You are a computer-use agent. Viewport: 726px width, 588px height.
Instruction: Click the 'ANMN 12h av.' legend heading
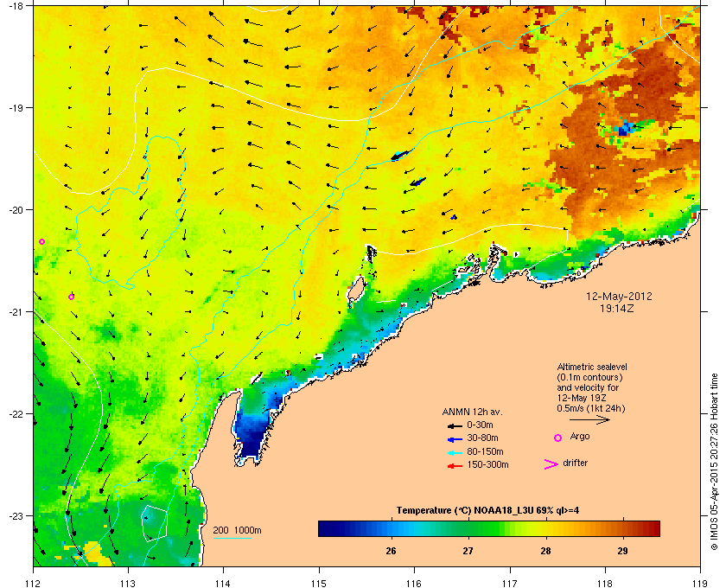pyautogui.click(x=472, y=412)
